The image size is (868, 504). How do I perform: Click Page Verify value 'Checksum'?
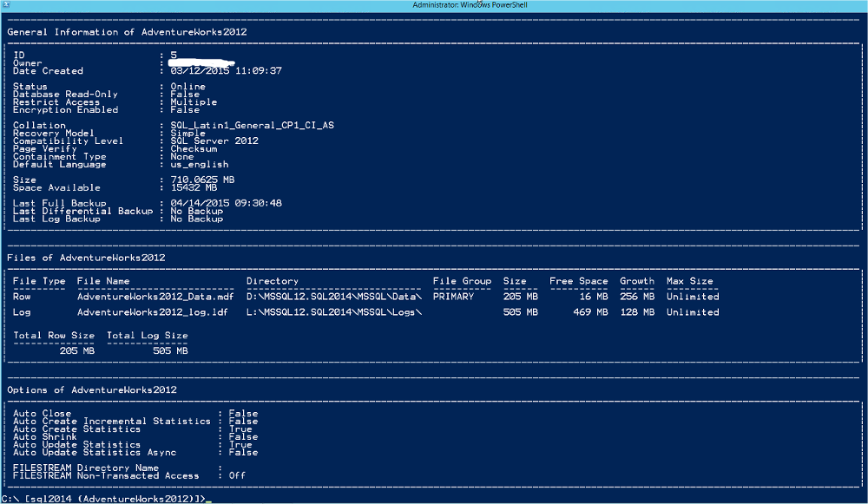tap(194, 149)
